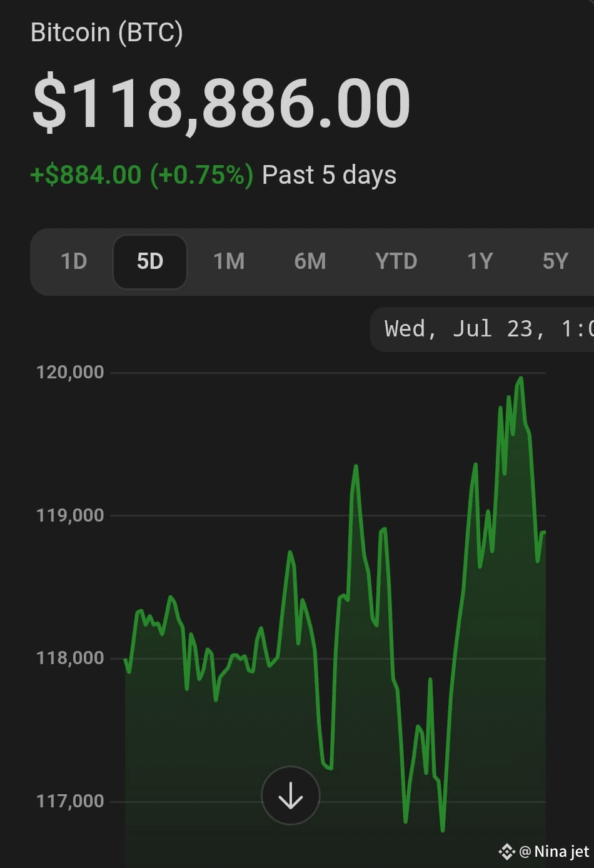Viewport: 594px width, 868px height.
Task: Click the +$884.00 (+0.75%) change text
Action: pos(142,175)
